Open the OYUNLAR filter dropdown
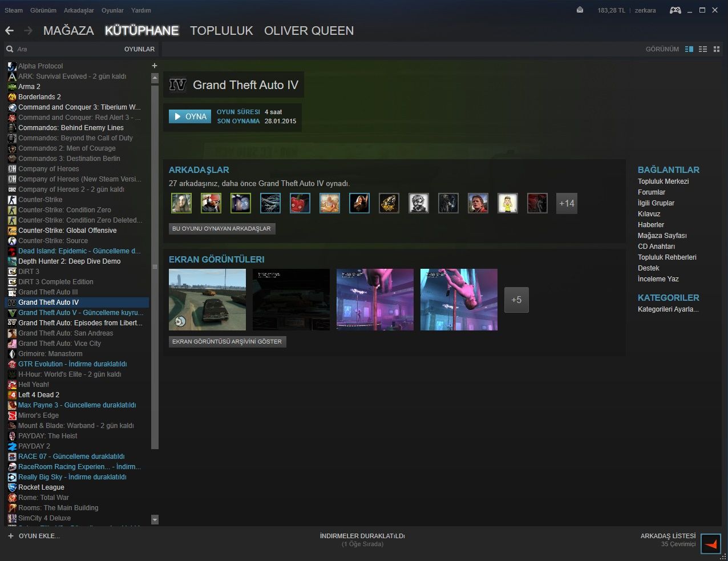Image resolution: width=728 pixels, height=561 pixels. pyautogui.click(x=139, y=49)
